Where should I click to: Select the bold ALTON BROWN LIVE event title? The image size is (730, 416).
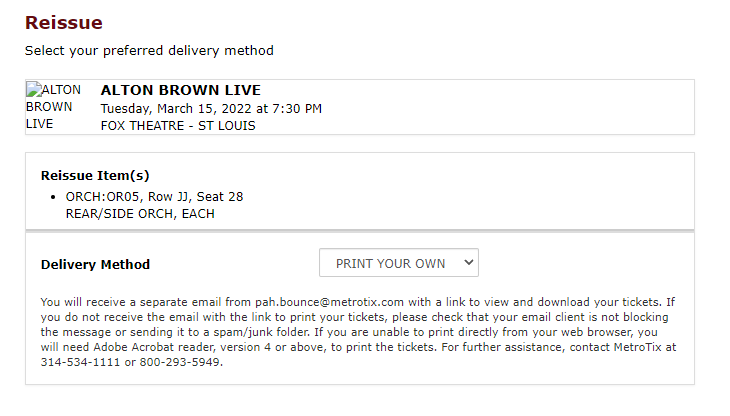click(174, 90)
